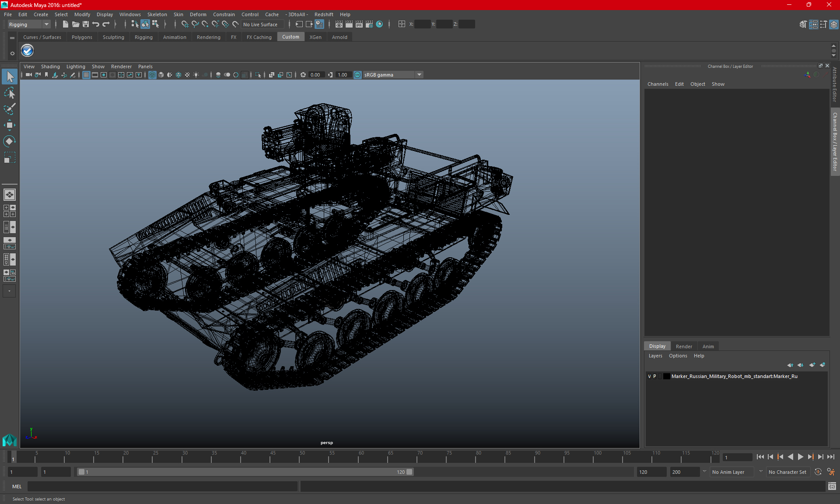The width and height of the screenshot is (840, 504).
Task: Open Channels menu in Channel Box
Action: click(658, 84)
